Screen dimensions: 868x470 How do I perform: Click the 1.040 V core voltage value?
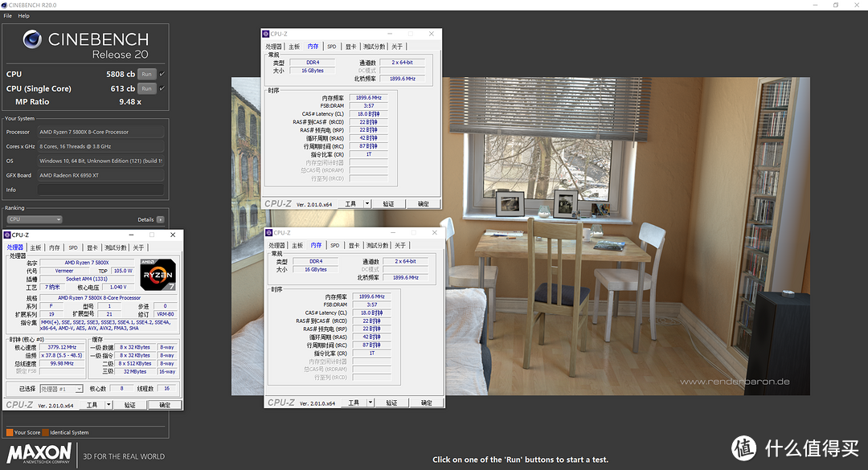pyautogui.click(x=118, y=288)
